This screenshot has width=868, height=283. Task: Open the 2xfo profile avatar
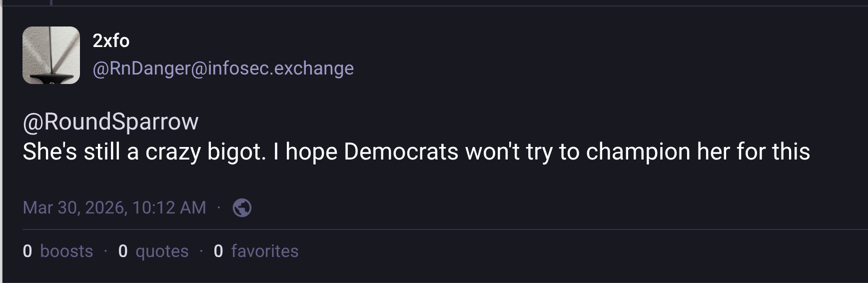point(51,55)
